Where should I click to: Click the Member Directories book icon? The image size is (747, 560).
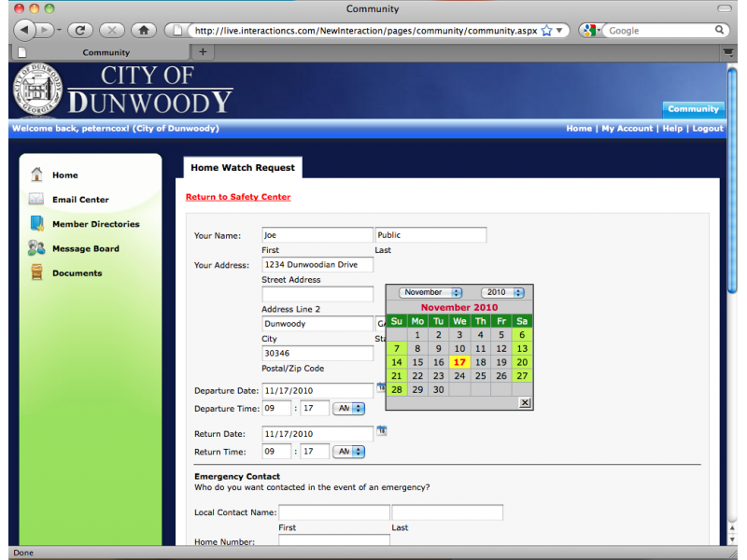point(35,224)
